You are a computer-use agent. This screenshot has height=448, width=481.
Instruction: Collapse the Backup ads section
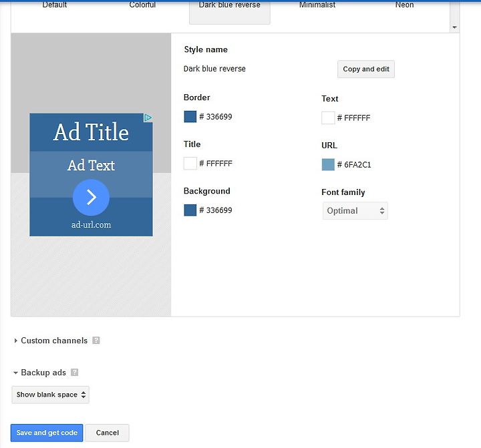pyautogui.click(x=15, y=373)
